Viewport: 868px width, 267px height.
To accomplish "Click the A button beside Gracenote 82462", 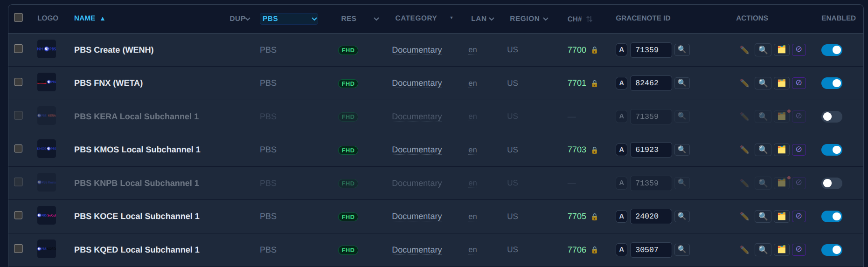I will click(x=621, y=83).
